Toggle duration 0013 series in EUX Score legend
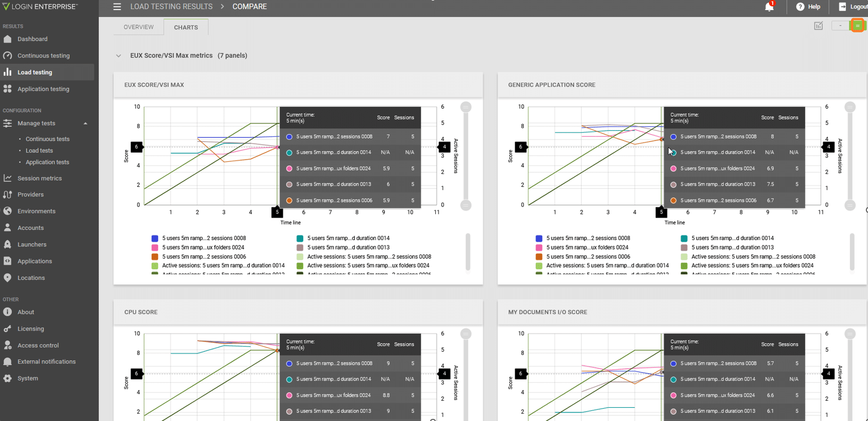868x421 pixels. coord(343,247)
